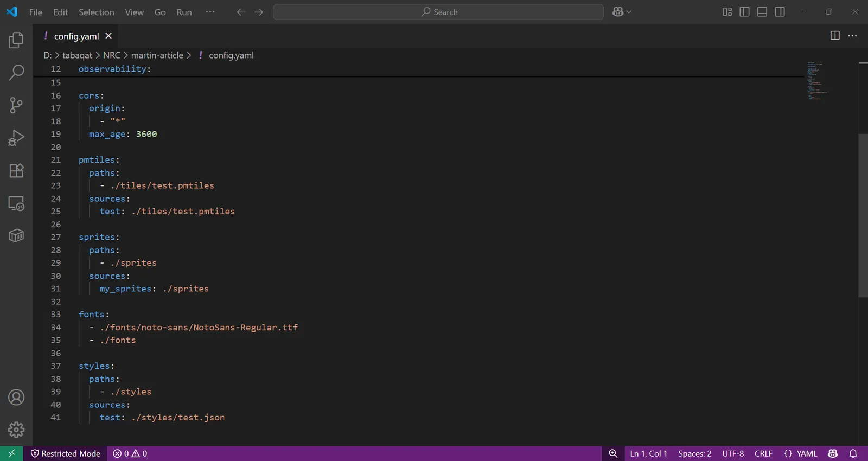Click the fonts: key on line 33
The image size is (868, 461).
coord(94,315)
